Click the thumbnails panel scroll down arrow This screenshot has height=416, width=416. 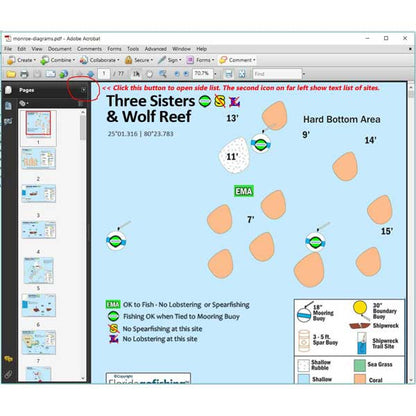tap(83, 379)
